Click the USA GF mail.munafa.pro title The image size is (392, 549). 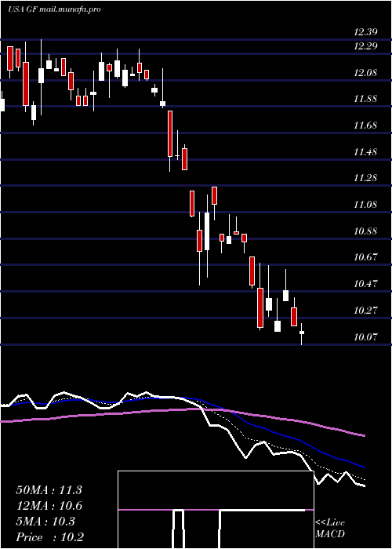(x=54, y=9)
